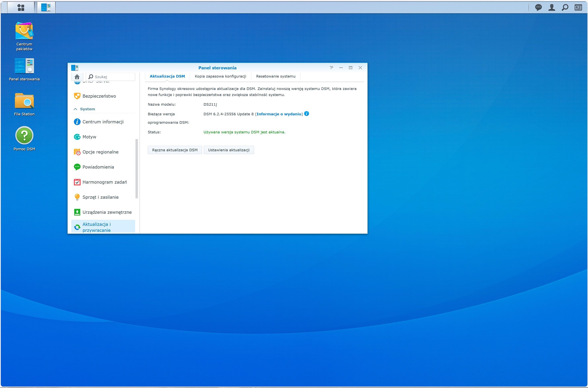Open the widgets panel icon
The image size is (588, 388).
pos(578,7)
